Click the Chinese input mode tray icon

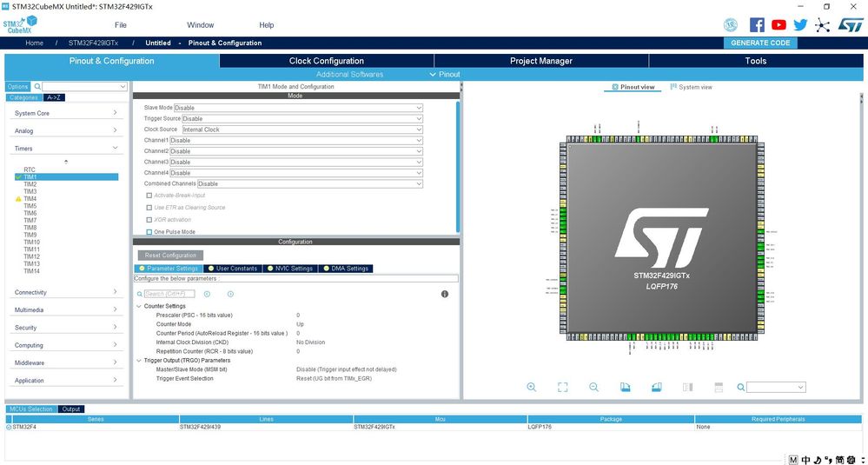(806, 460)
